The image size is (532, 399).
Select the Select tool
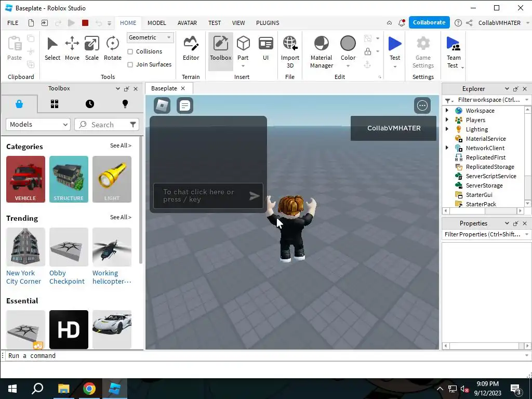pyautogui.click(x=52, y=48)
